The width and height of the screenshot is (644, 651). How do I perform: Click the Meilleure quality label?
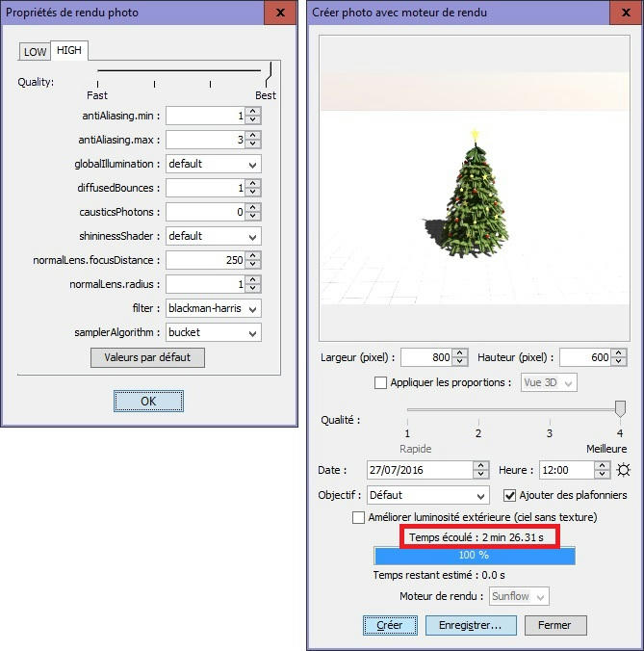(x=606, y=449)
